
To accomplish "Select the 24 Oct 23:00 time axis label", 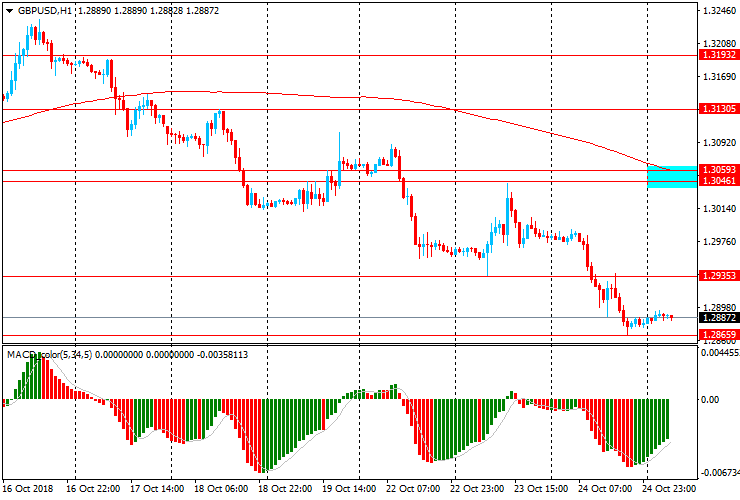I will pos(669,489).
